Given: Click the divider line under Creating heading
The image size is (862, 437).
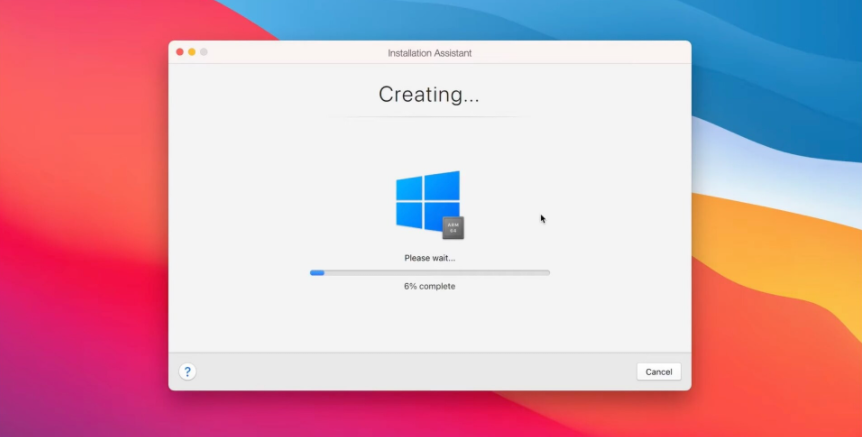Looking at the screenshot, I should (x=429, y=117).
